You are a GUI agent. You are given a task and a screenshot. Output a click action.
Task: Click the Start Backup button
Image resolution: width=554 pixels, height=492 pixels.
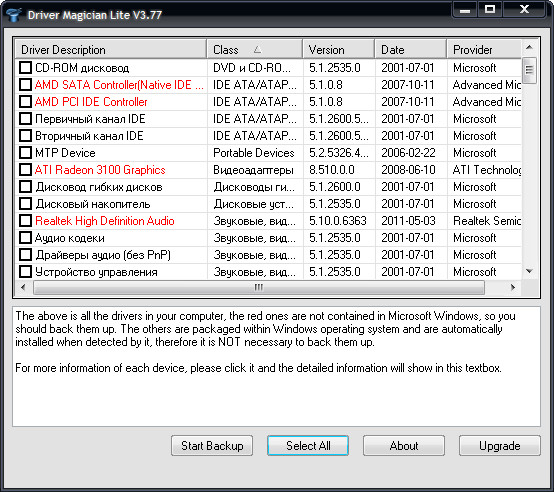[x=212, y=446]
